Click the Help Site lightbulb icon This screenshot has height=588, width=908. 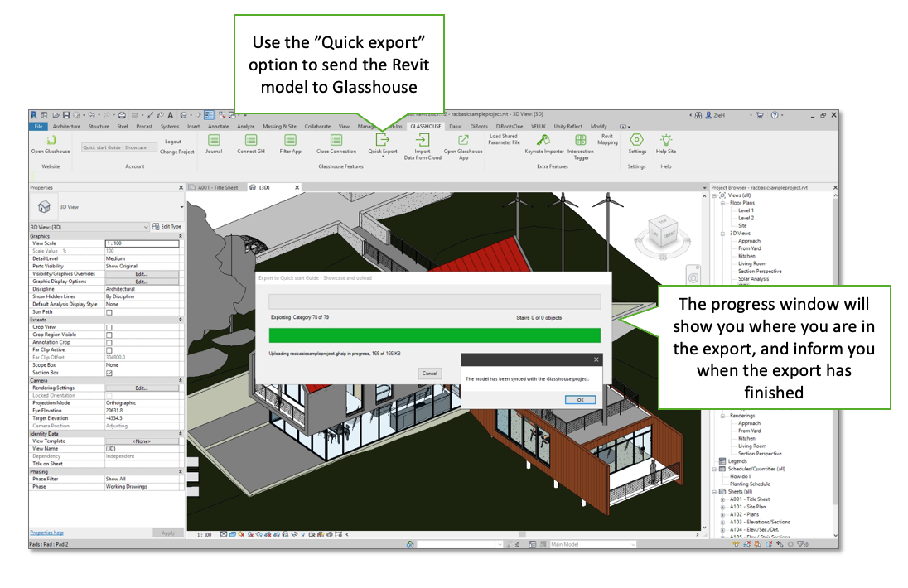pos(666,140)
